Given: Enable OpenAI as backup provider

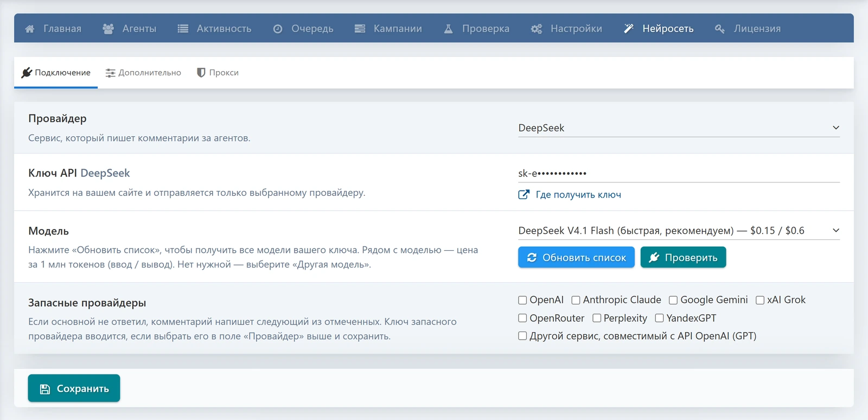Looking at the screenshot, I should tap(522, 300).
